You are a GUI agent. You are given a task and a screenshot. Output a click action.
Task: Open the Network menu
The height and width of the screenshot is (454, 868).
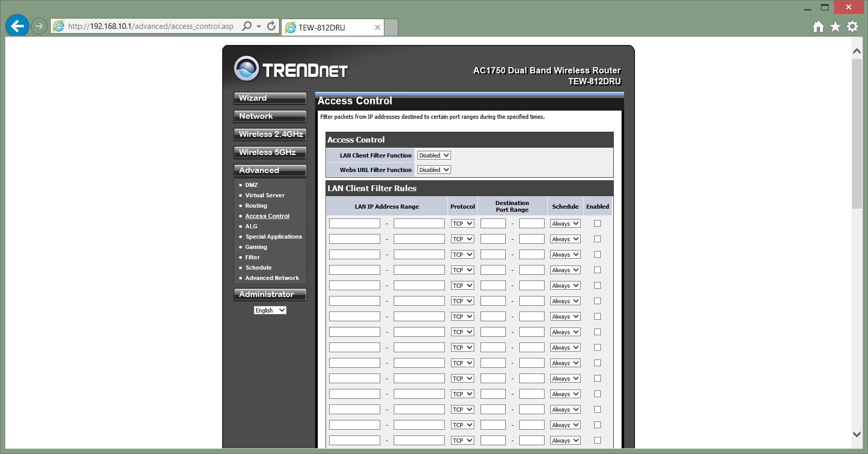pyautogui.click(x=270, y=116)
